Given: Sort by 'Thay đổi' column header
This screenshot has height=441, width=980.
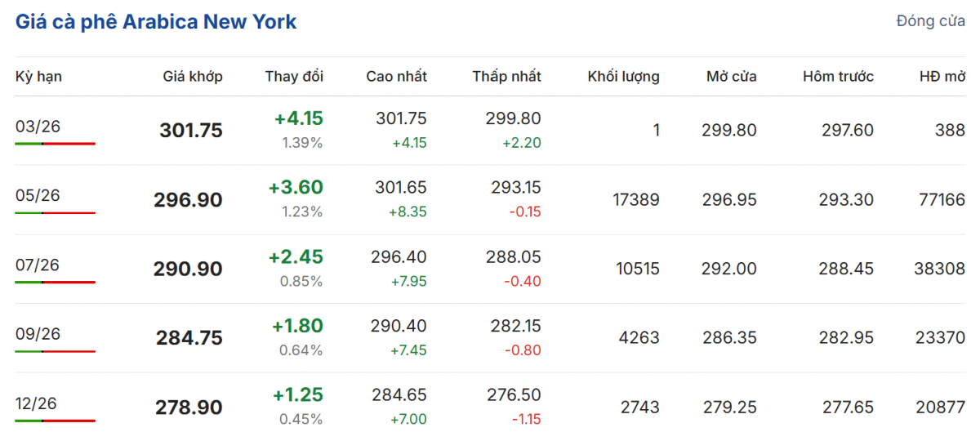Looking at the screenshot, I should pos(294,77).
